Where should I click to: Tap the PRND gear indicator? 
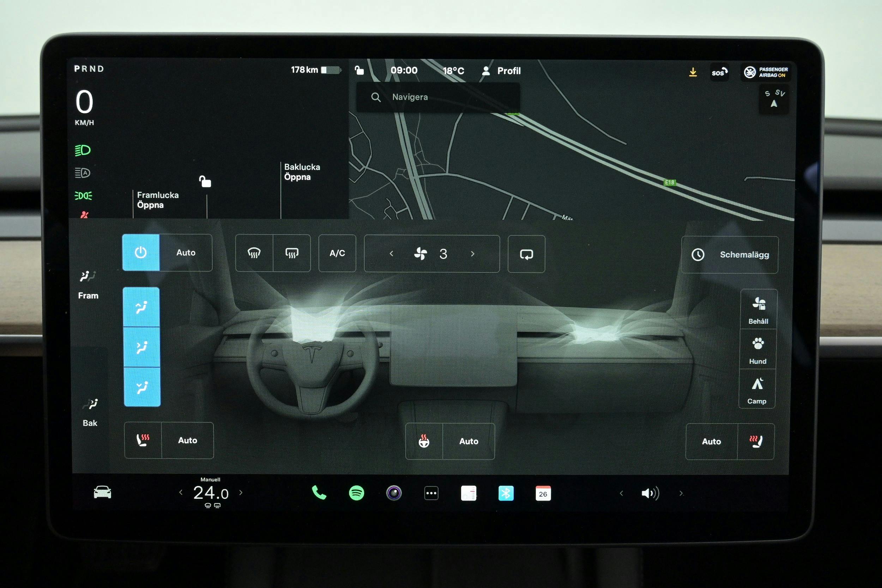pos(89,69)
